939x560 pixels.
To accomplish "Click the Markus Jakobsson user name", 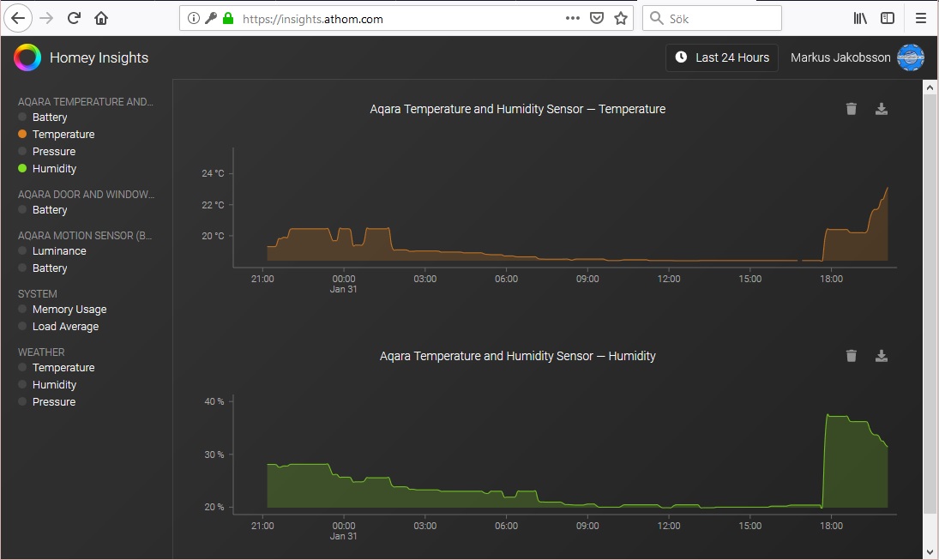I will click(x=840, y=57).
